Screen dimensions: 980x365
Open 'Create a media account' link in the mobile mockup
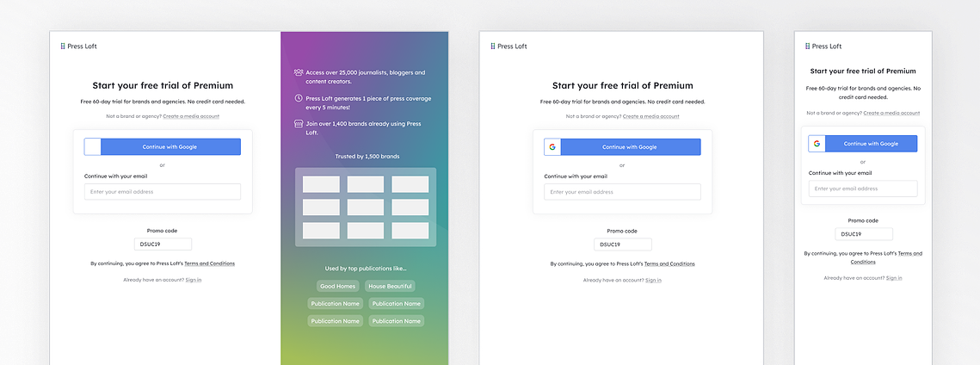(891, 113)
